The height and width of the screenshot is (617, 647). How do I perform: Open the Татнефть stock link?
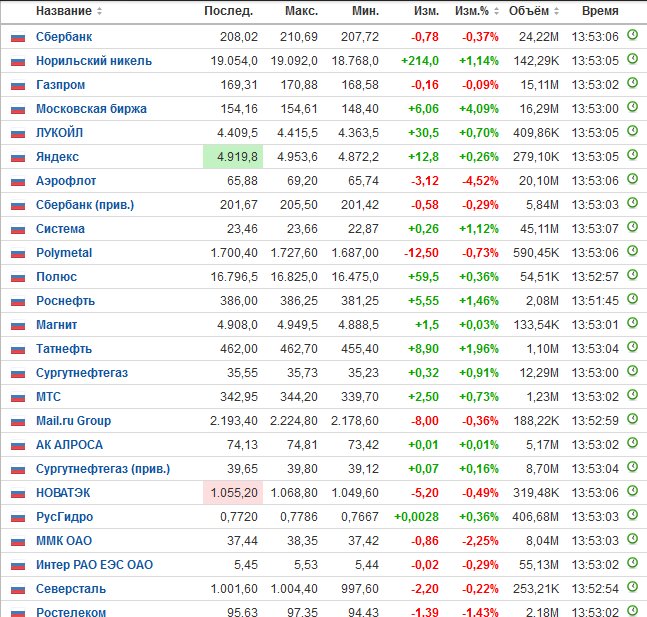click(x=64, y=349)
